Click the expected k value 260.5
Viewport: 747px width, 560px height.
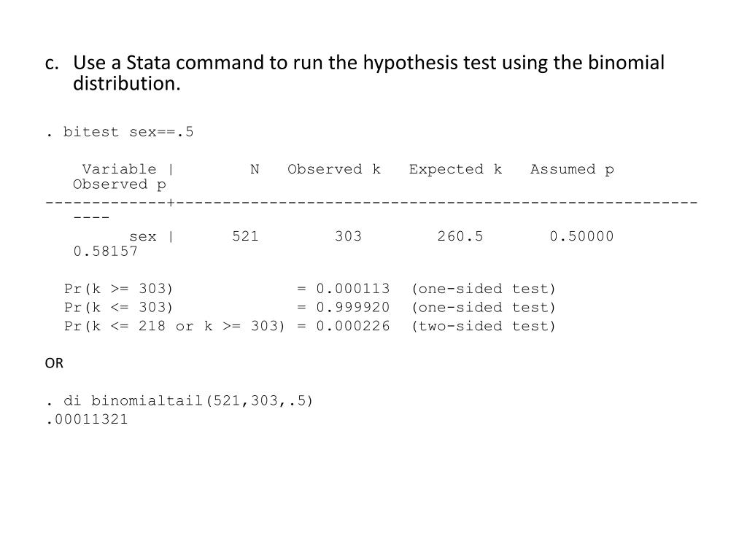pos(460,236)
